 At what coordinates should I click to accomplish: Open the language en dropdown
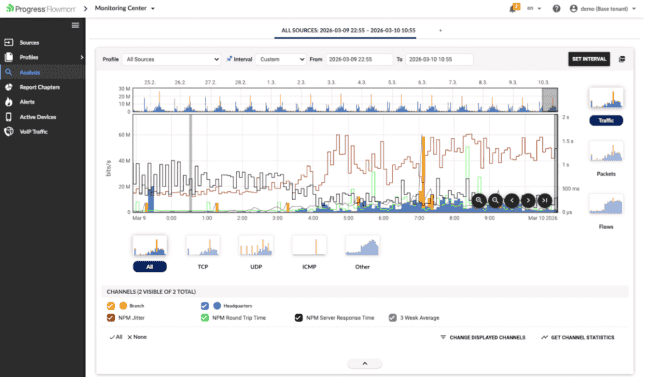[x=534, y=8]
